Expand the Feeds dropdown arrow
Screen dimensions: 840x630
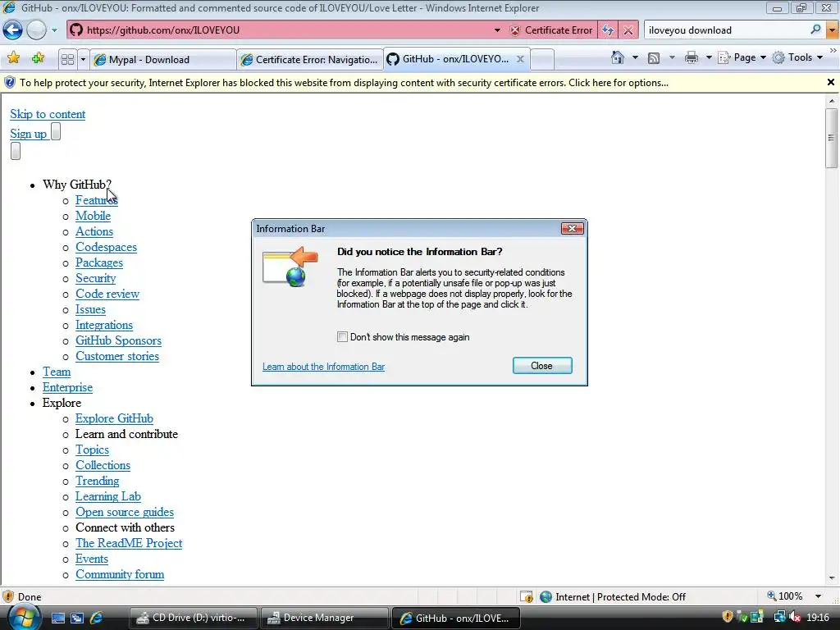(672, 57)
